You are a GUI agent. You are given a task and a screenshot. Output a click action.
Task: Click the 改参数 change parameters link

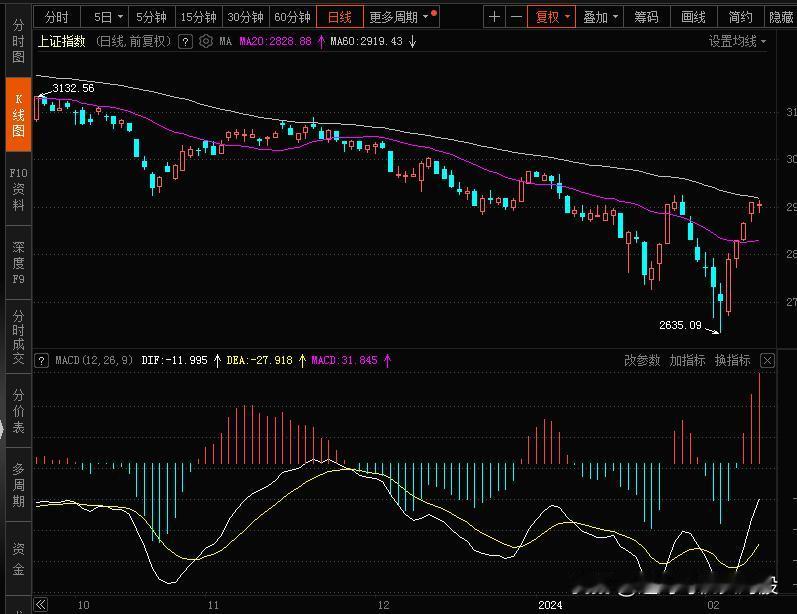[x=642, y=360]
